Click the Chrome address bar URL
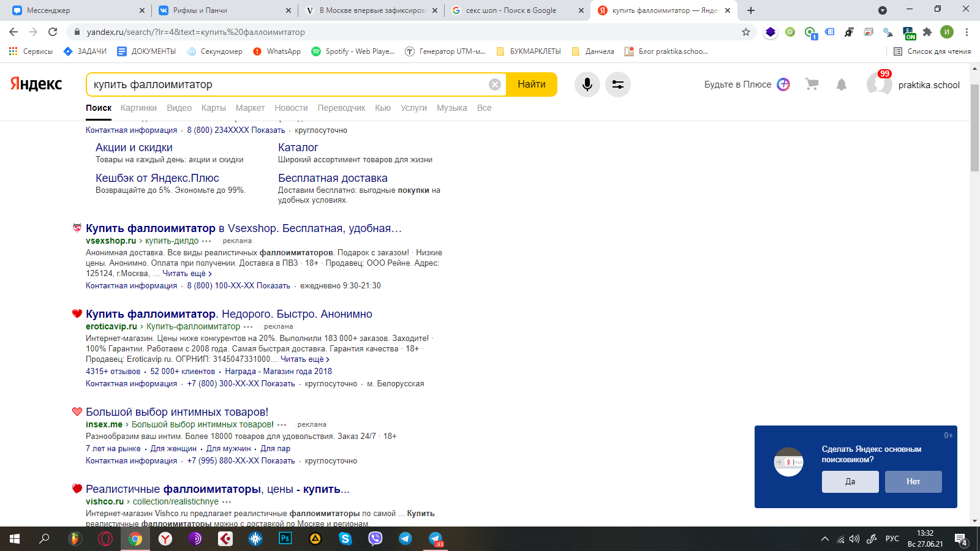Viewport: 980px width, 551px height. [x=195, y=32]
